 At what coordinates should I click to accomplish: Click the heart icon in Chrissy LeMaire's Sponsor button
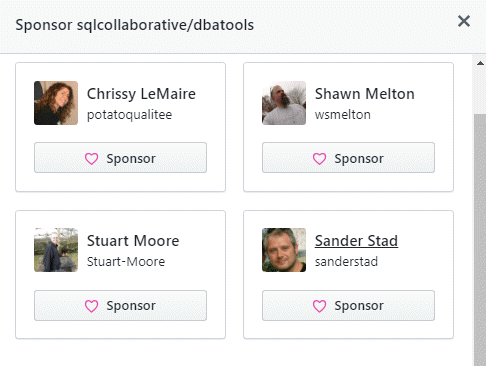click(x=91, y=159)
